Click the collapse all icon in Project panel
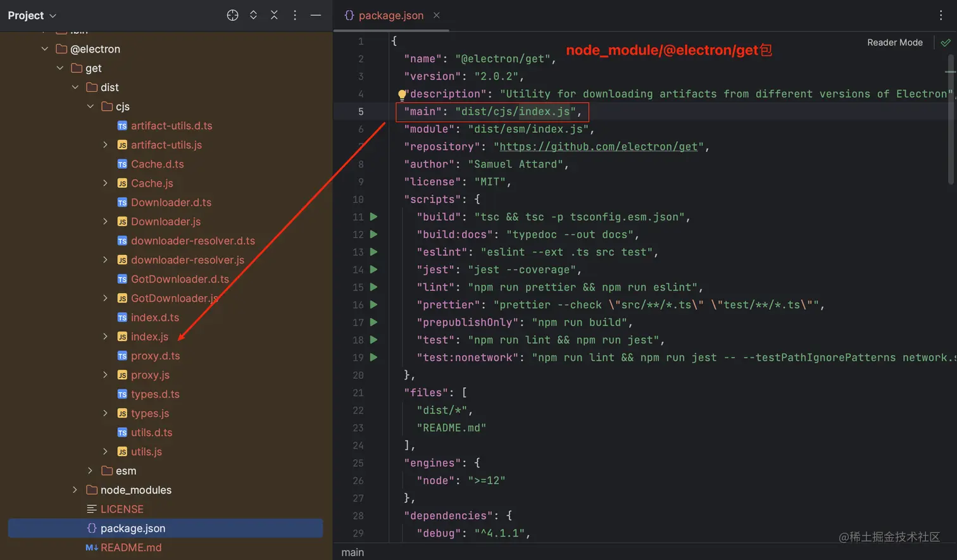The height and width of the screenshot is (560, 957). pos(274,15)
